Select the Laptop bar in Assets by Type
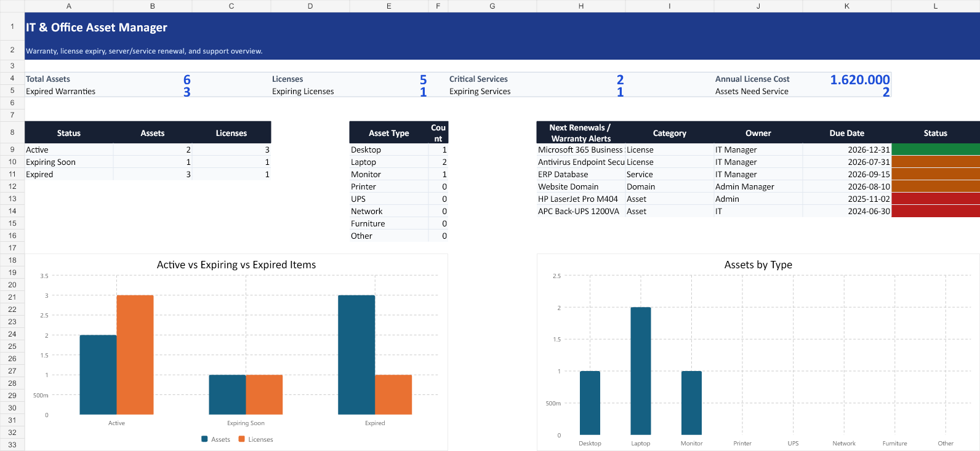This screenshot has height=451, width=980. point(641,371)
